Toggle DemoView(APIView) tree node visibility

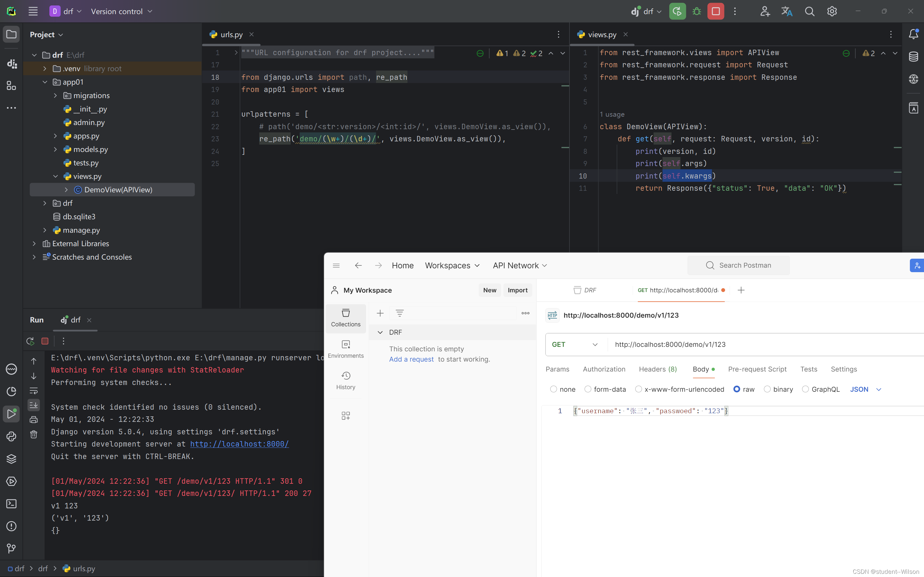click(66, 189)
